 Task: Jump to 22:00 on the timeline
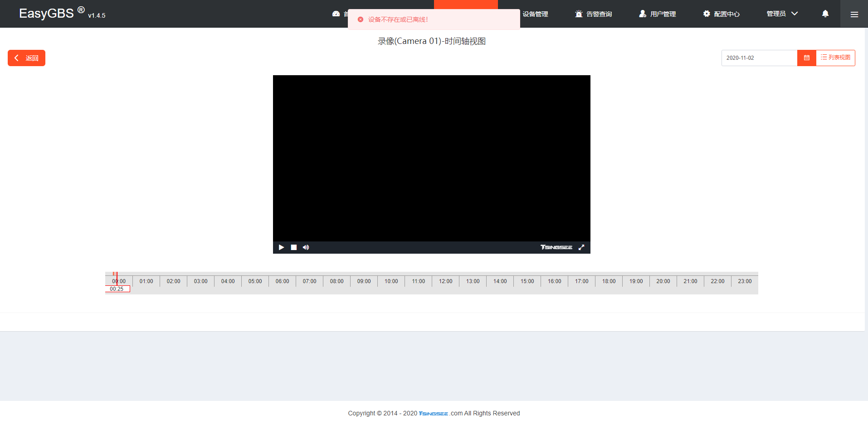click(717, 281)
